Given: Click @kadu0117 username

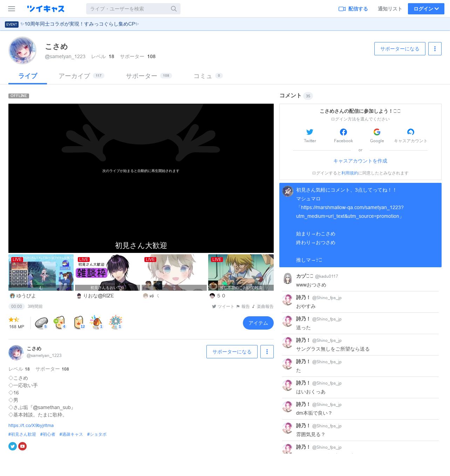Looking at the screenshot, I should coord(327,276).
